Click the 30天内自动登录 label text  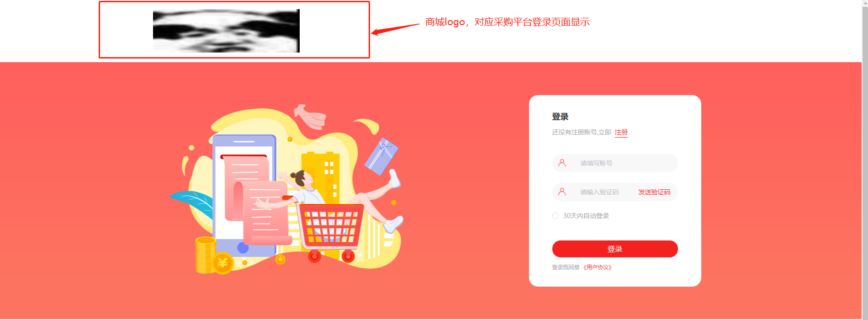586,216
